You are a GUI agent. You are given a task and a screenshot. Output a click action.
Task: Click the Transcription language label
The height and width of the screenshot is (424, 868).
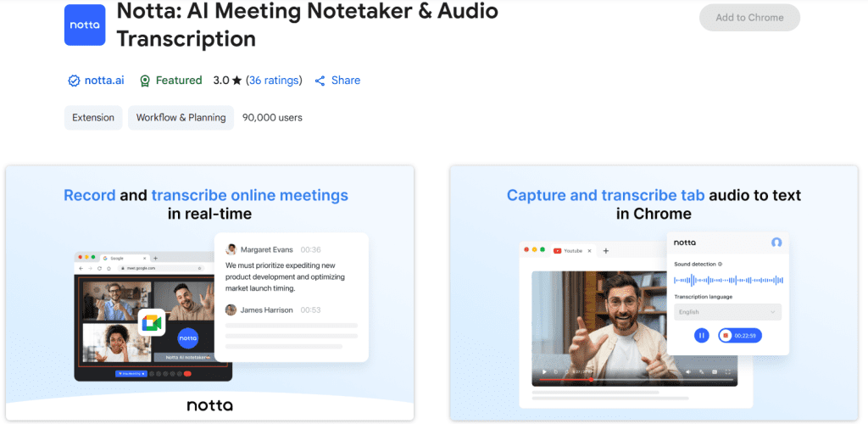tap(703, 297)
